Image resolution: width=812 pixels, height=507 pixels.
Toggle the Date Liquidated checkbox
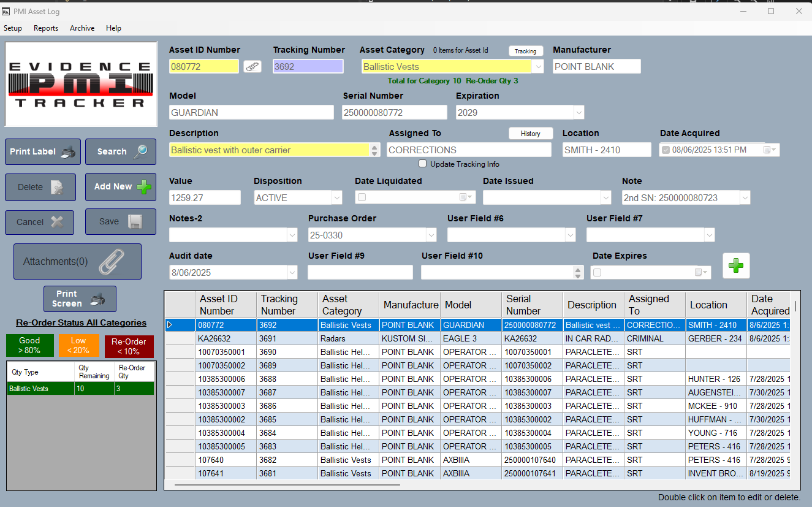pos(362,197)
